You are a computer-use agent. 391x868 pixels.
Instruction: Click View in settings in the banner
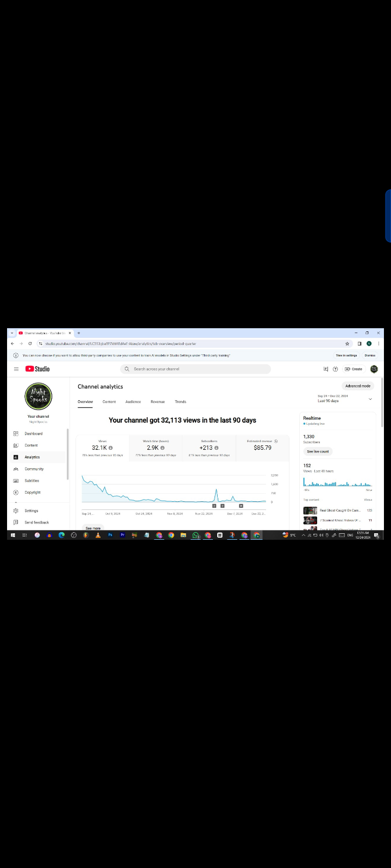click(x=346, y=355)
